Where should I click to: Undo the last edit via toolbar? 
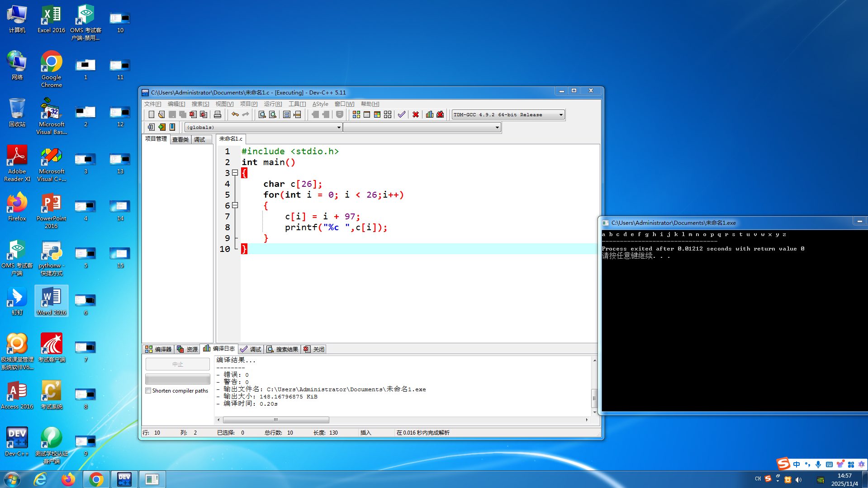point(235,115)
